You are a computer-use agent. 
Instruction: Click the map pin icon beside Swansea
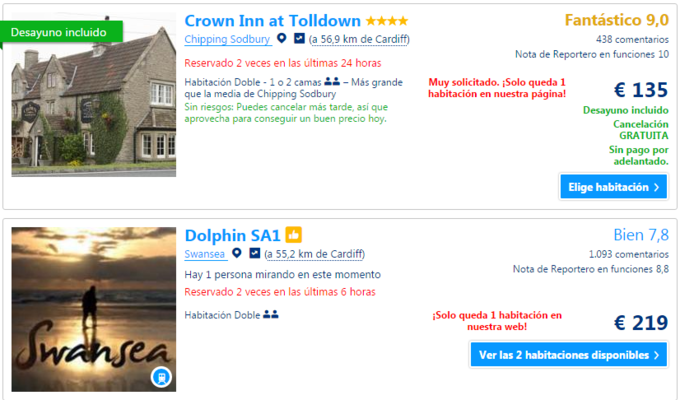click(237, 253)
